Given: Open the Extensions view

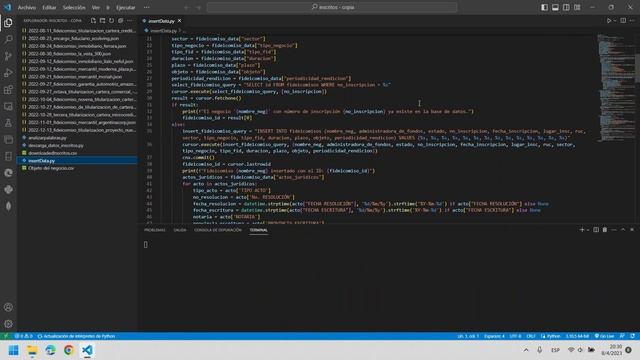Looking at the screenshot, I should point(8,90).
